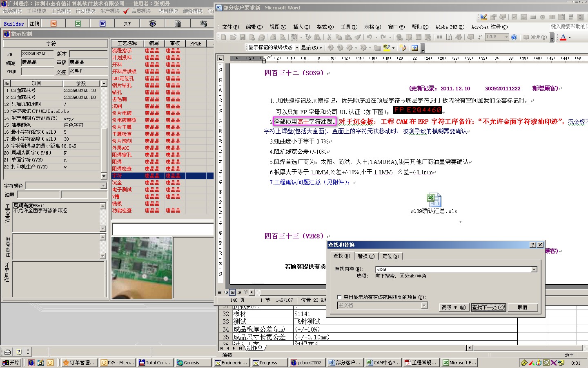Image resolution: width=588 pixels, height=368 pixels.
Task: Open the database icon in ERP toolbar
Action: [x=178, y=24]
